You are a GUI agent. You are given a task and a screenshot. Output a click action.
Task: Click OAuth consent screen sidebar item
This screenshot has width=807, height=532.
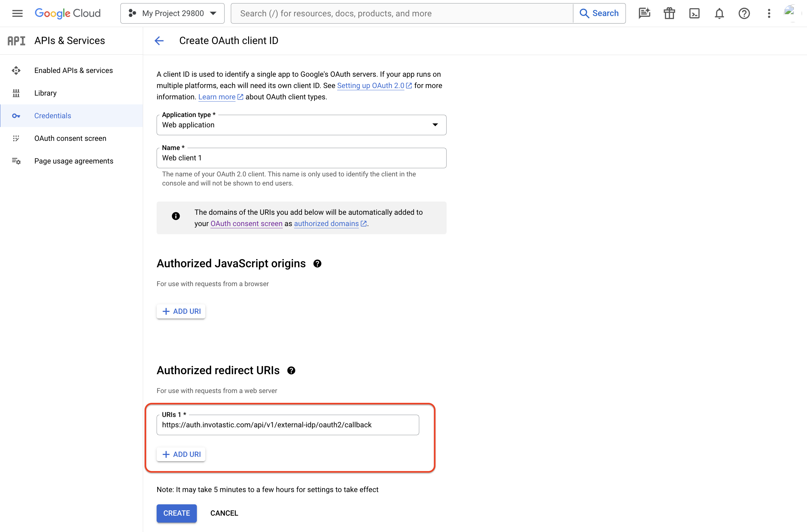click(71, 138)
